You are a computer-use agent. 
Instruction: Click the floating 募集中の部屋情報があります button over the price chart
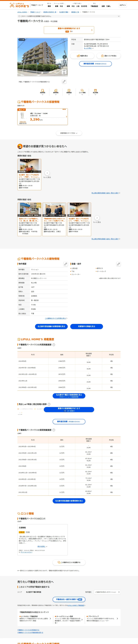69,409
